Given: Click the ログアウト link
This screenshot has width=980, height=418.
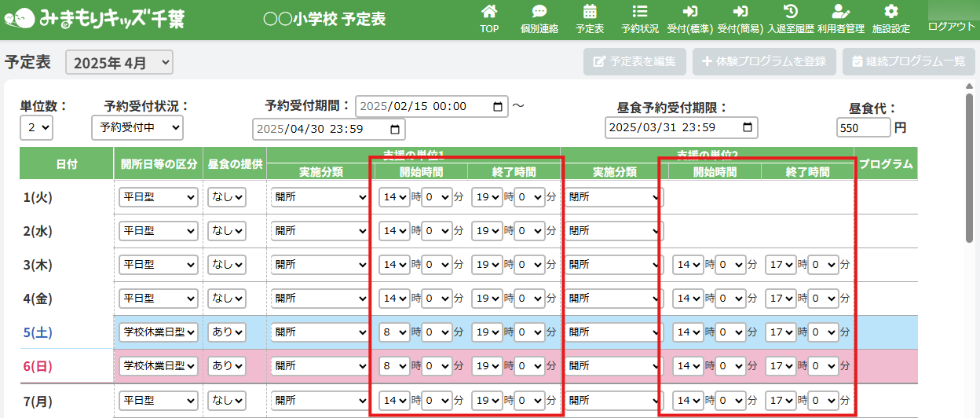Looking at the screenshot, I should pos(951,27).
